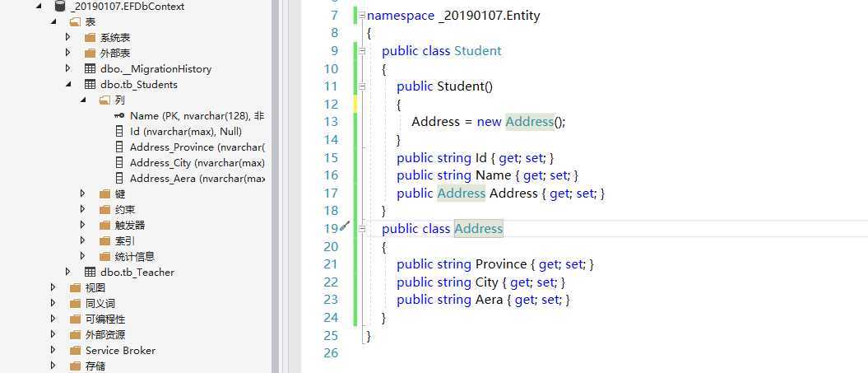
Task: Collapse the 列 columns folder
Action: tap(83, 100)
